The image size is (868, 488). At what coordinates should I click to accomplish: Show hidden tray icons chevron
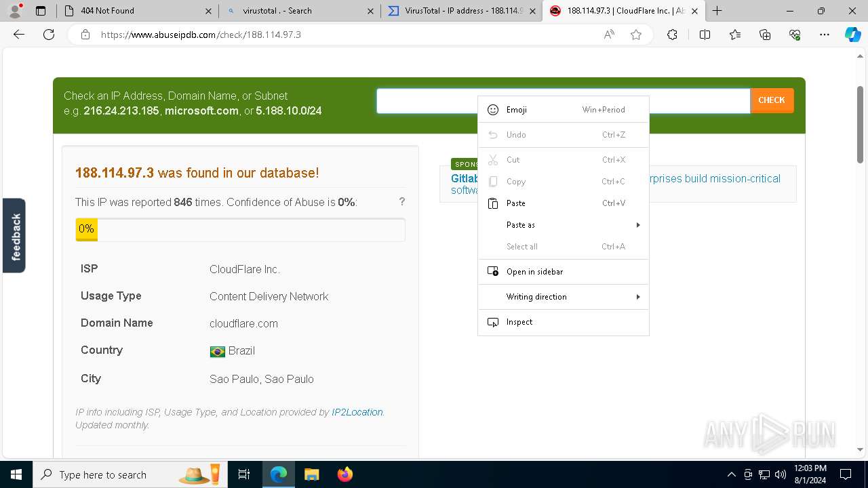pyautogui.click(x=731, y=474)
